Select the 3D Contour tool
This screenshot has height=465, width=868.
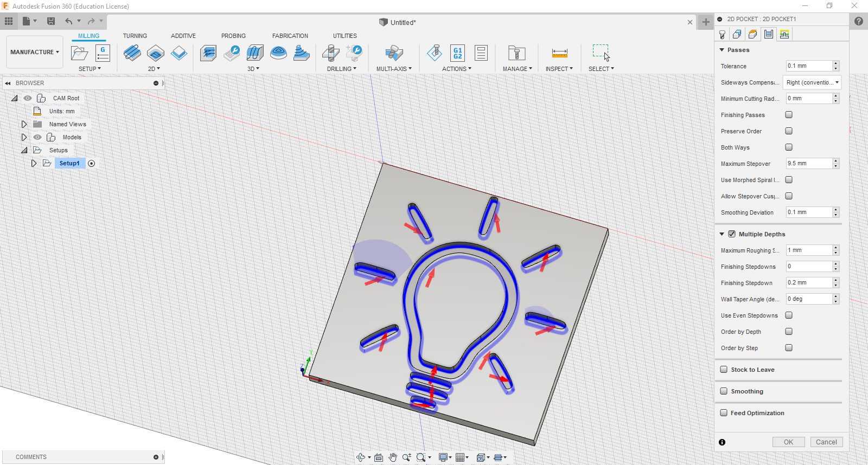coord(278,53)
